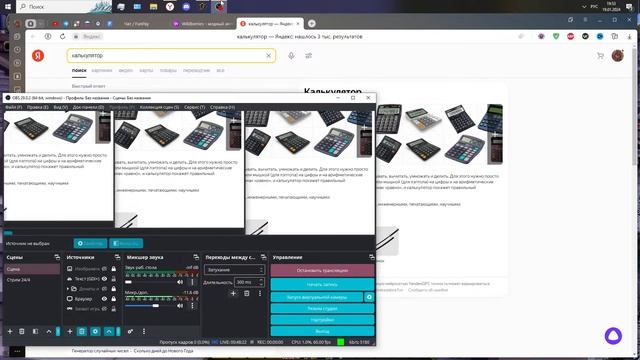Open Yandex search settings sliders icon
Viewport: 640px width, 360px height.
[x=309, y=56]
